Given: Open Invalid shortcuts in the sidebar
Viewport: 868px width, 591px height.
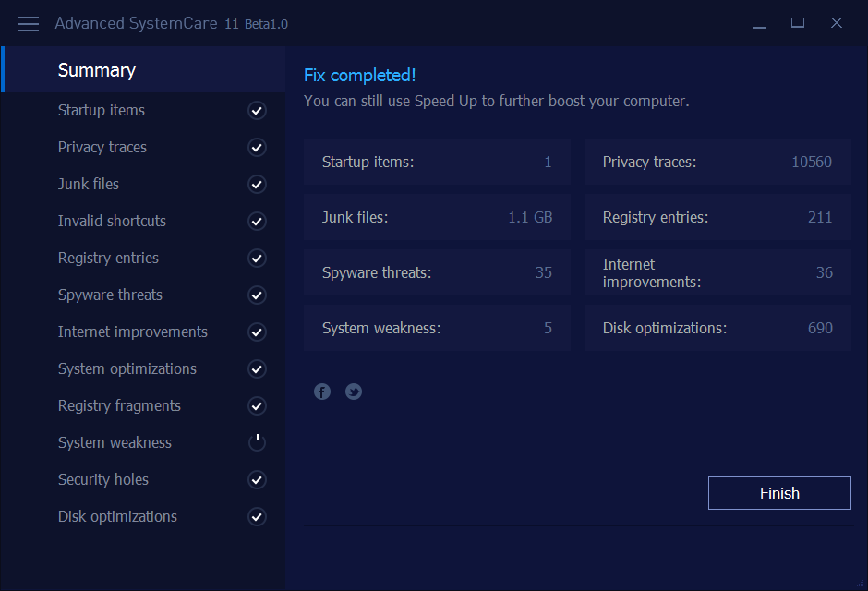Looking at the screenshot, I should (x=112, y=221).
